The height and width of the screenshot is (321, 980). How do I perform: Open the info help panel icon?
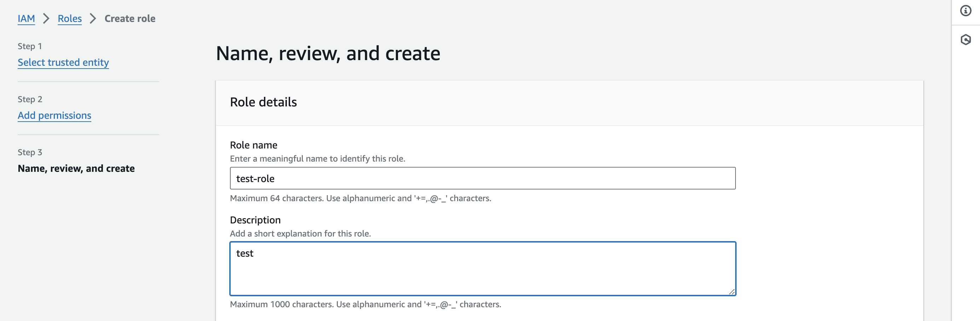pos(965,11)
